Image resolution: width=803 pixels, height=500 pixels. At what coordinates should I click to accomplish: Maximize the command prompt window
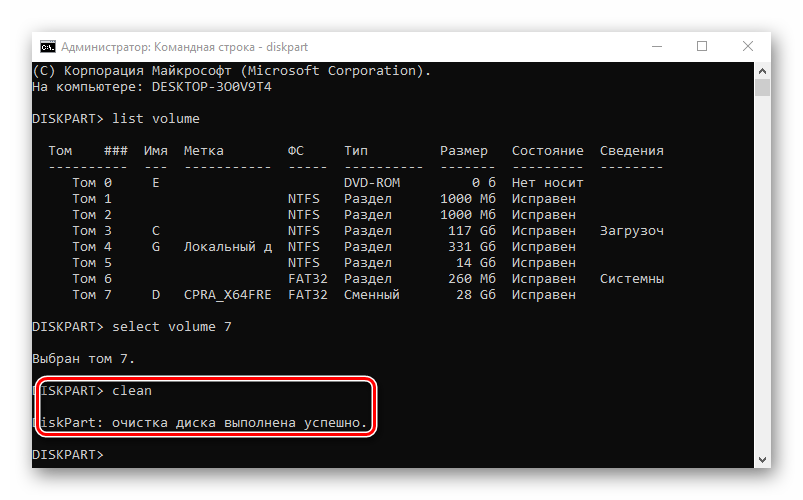click(x=702, y=46)
